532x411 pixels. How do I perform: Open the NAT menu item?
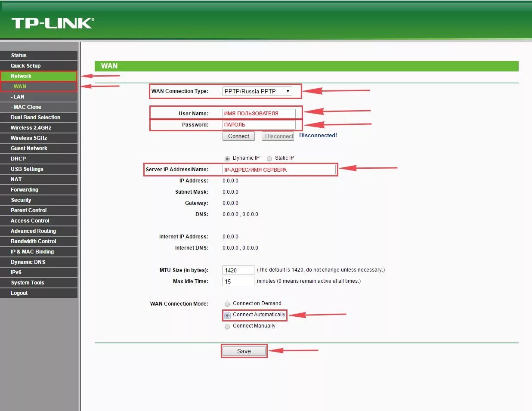click(39, 179)
